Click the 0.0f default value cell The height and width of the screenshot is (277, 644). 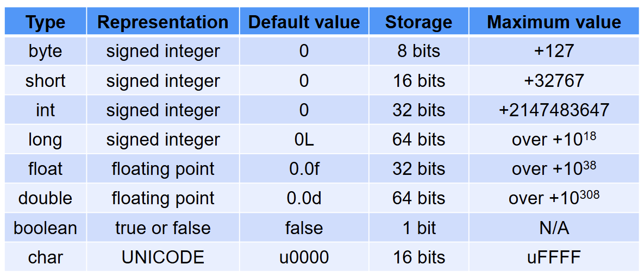pyautogui.click(x=304, y=169)
